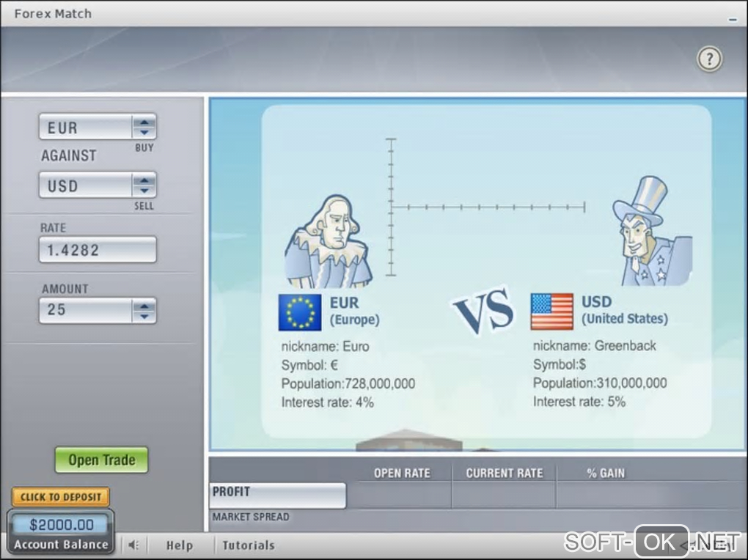748x560 pixels.
Task: Click the Rate field showing 1.4282
Action: (x=98, y=249)
